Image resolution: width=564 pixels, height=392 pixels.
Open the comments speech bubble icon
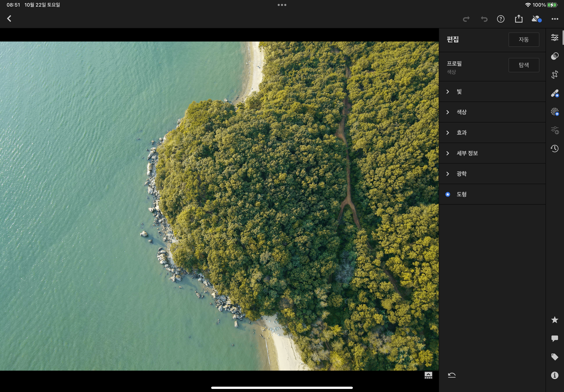(x=554, y=338)
